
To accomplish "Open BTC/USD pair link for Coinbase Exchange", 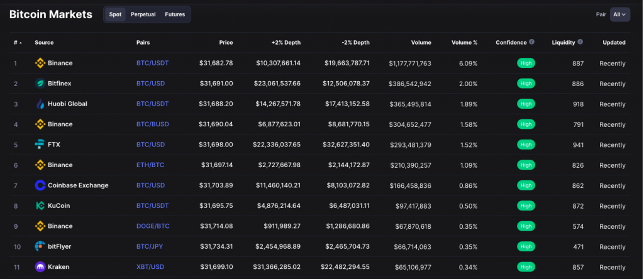I will (151, 185).
